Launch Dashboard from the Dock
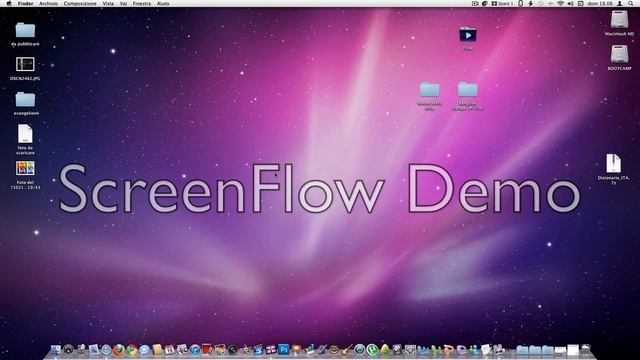640x360 pixels. [68, 349]
